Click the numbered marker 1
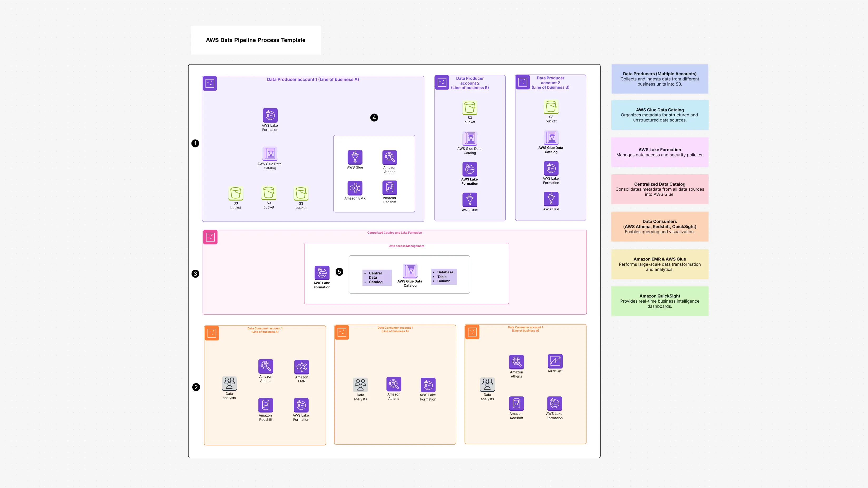 click(x=195, y=144)
